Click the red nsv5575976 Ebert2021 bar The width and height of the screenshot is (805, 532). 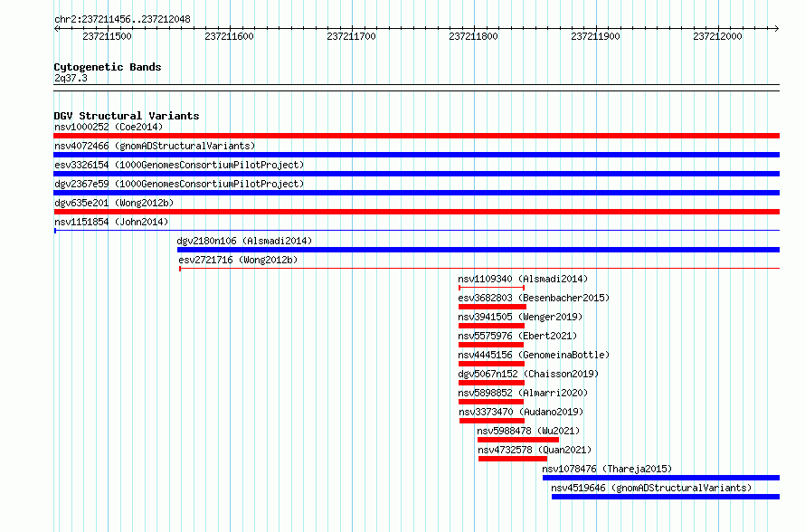[x=491, y=345]
